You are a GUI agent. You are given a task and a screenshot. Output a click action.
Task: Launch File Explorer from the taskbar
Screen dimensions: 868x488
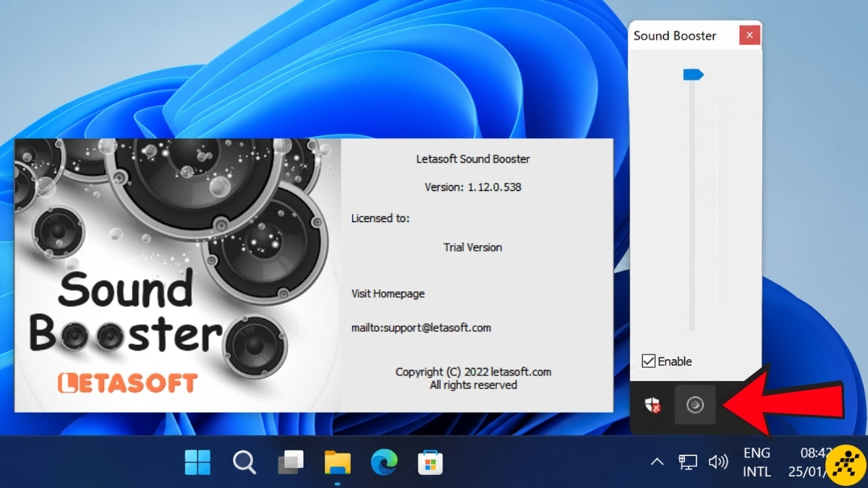(x=337, y=462)
